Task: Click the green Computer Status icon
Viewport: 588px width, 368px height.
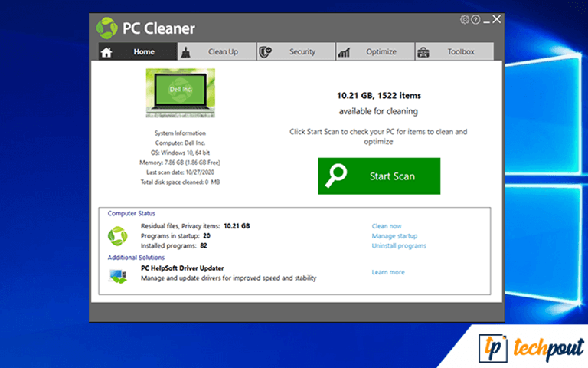Action: pyautogui.click(x=117, y=236)
